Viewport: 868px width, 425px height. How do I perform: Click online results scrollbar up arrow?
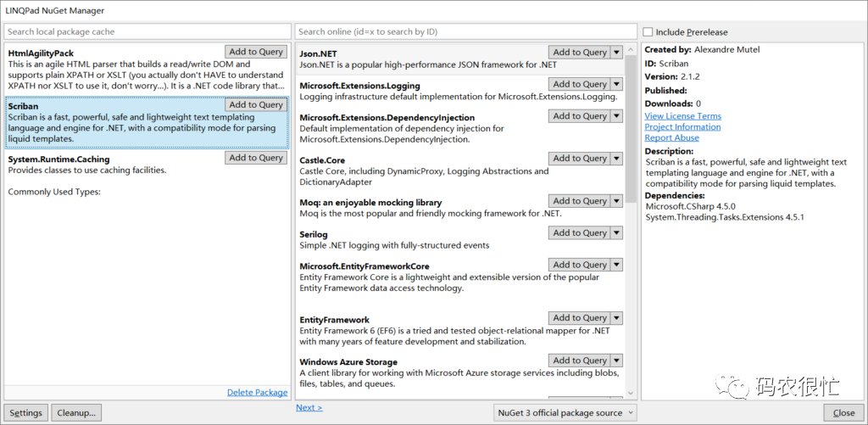coord(631,50)
